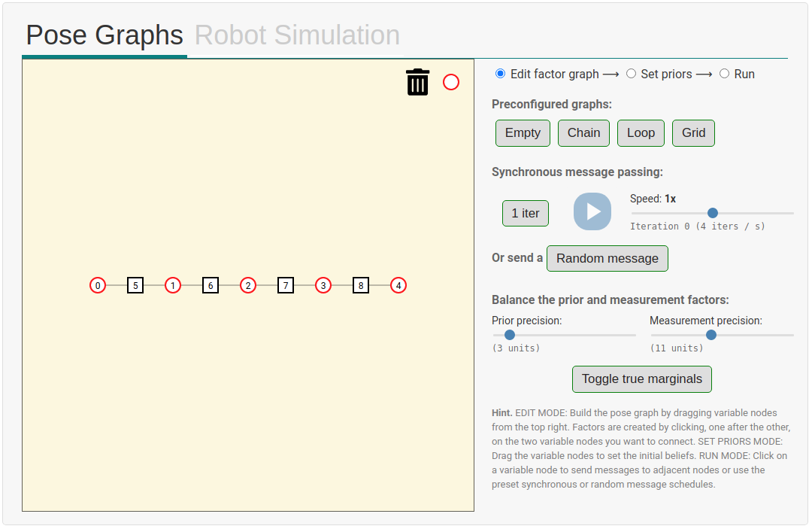Image resolution: width=812 pixels, height=529 pixels.
Task: Click factor node 7 square
Action: pyautogui.click(x=286, y=285)
